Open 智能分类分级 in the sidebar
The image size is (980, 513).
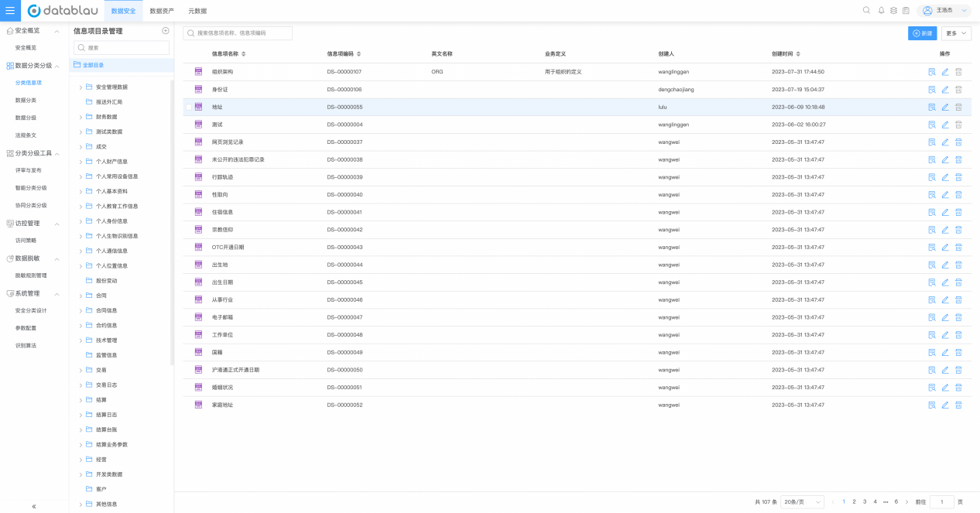pyautogui.click(x=31, y=188)
